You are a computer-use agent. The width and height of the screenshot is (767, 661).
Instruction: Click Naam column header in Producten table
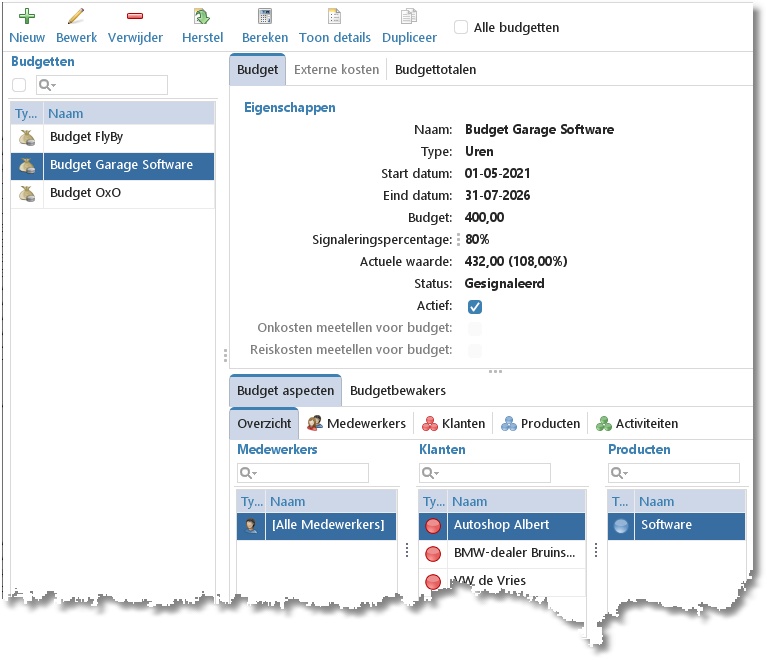pos(690,501)
